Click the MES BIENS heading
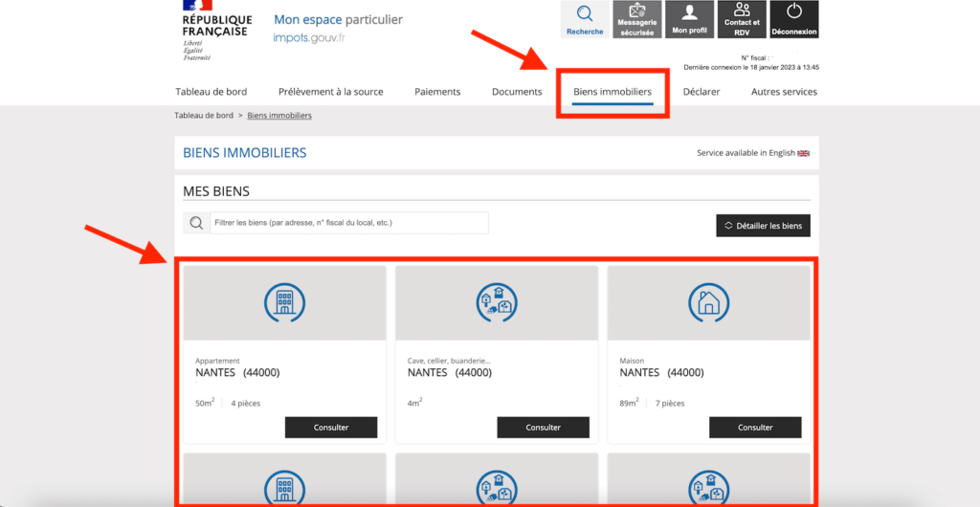 coord(216,191)
